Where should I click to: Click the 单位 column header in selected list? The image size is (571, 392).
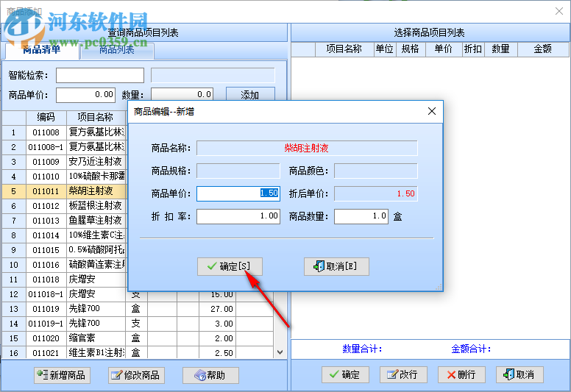pos(385,49)
